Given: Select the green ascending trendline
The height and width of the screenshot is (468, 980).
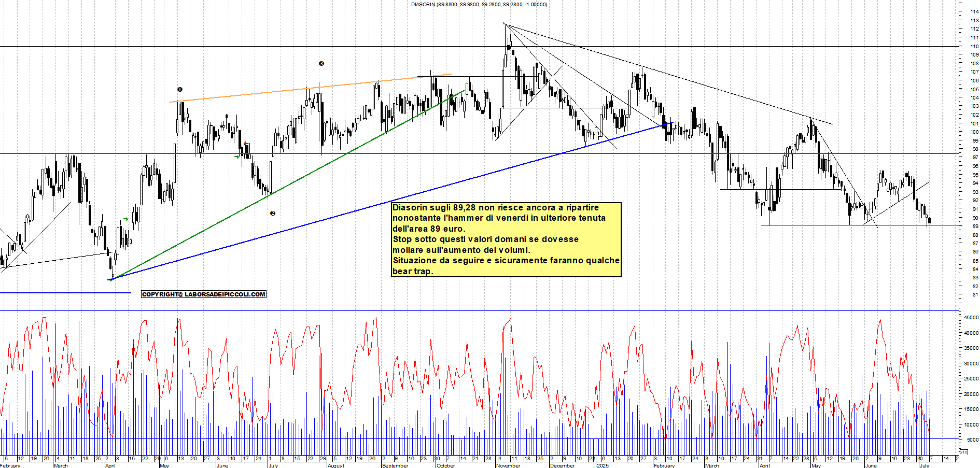Looking at the screenshot, I should [x=287, y=185].
